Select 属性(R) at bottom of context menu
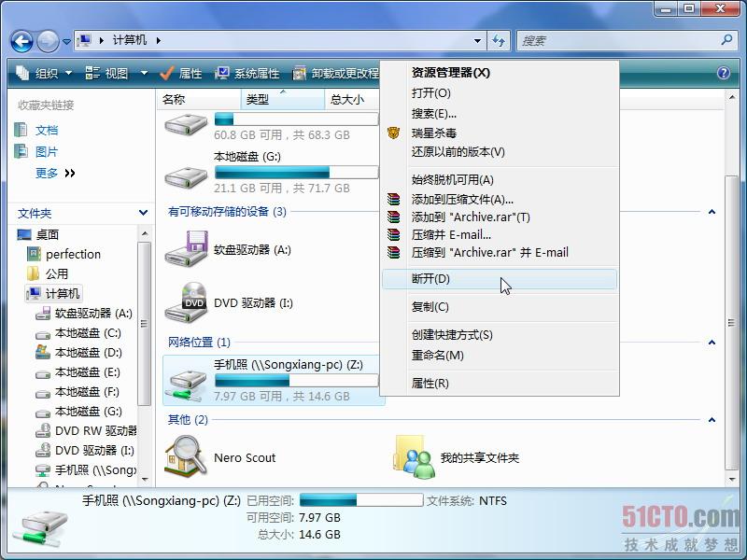Viewport: 747px width, 560px height. [430, 384]
